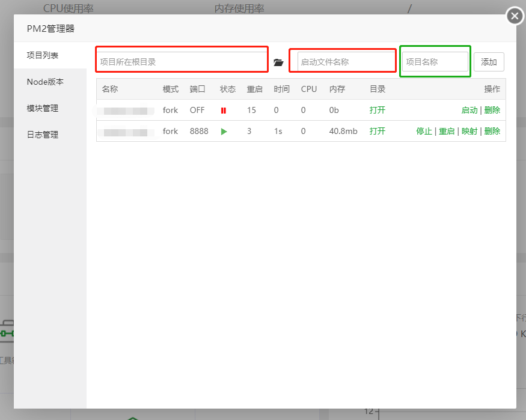Viewport: 526px width, 420px height.
Task: Click the 状态 column header
Action: click(x=228, y=89)
